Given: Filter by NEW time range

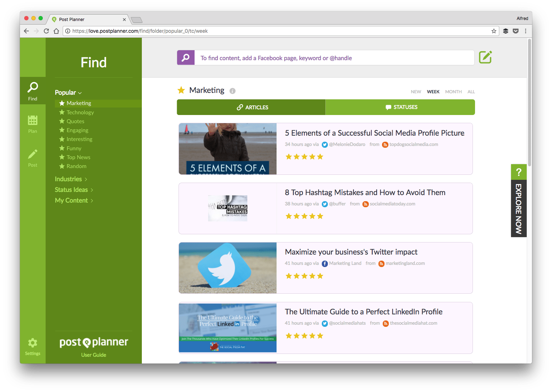Looking at the screenshot, I should pyautogui.click(x=416, y=92).
